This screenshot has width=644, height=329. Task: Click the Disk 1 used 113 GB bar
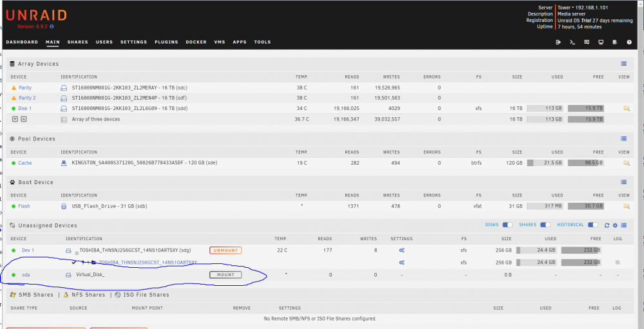coord(545,108)
